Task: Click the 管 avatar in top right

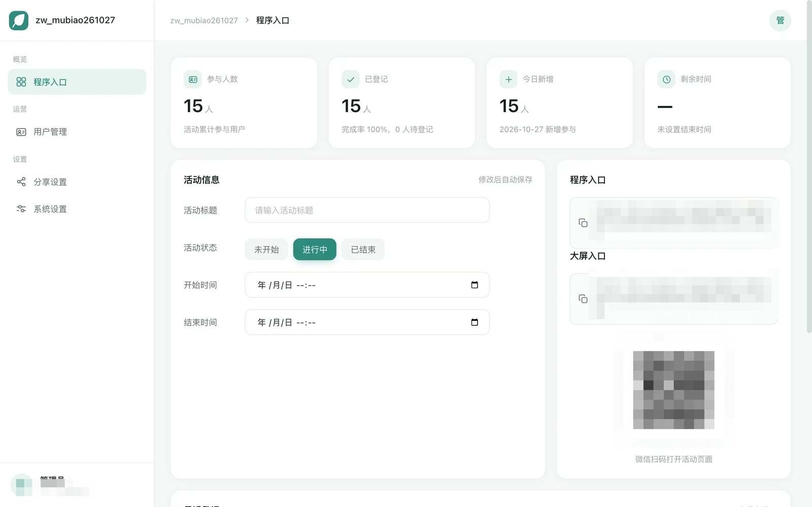Action: tap(780, 20)
